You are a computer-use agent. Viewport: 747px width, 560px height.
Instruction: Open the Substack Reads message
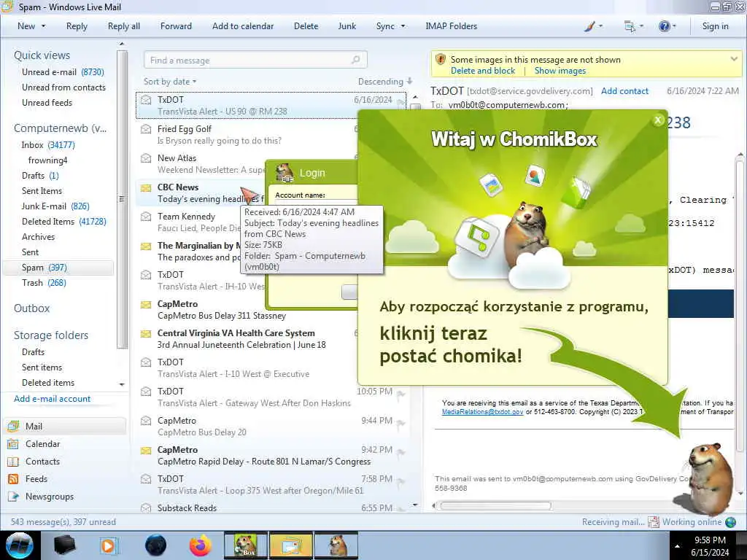271,507
